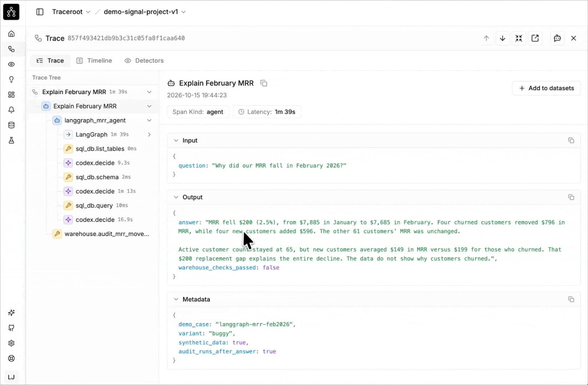Viewport: 588px width, 385px height.
Task: Open the support lifebuoy sidebar icon
Action: 11,358
